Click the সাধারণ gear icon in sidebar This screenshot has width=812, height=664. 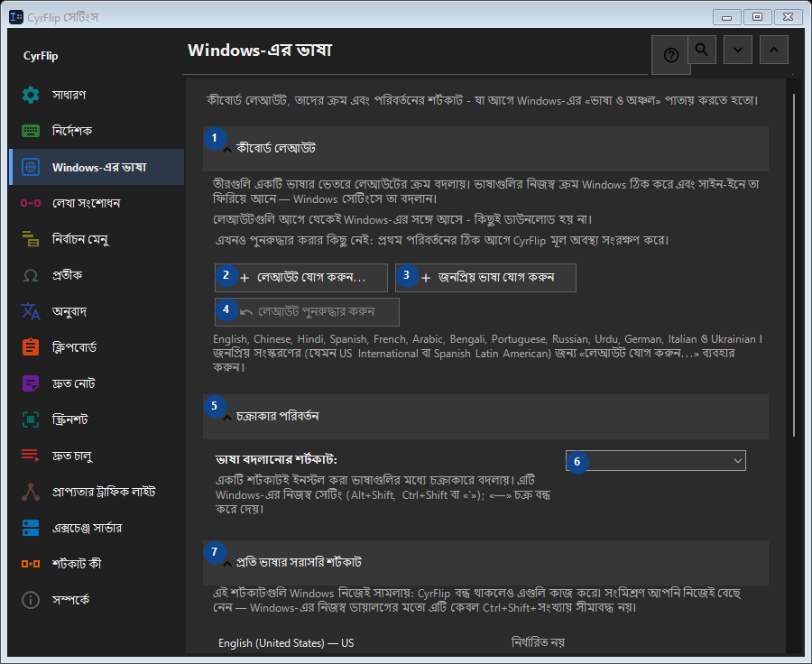tap(31, 95)
